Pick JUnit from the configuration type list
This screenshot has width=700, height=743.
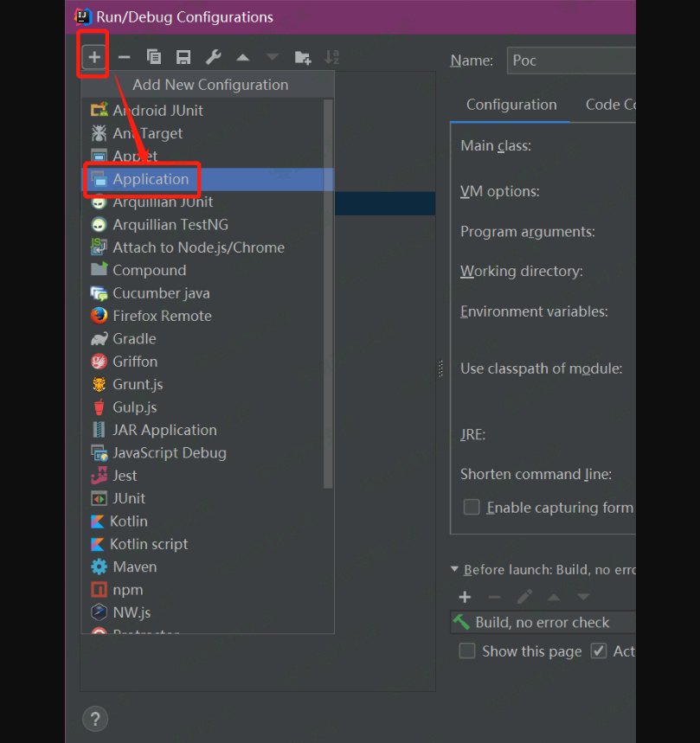tap(129, 498)
